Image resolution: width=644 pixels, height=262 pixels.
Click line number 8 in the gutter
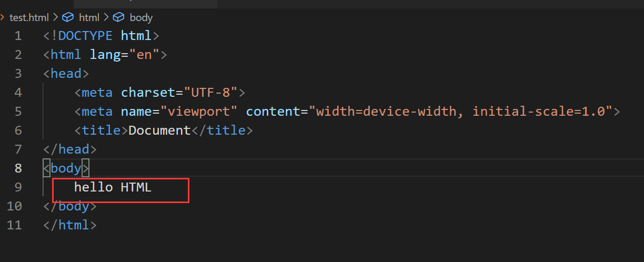click(18, 168)
